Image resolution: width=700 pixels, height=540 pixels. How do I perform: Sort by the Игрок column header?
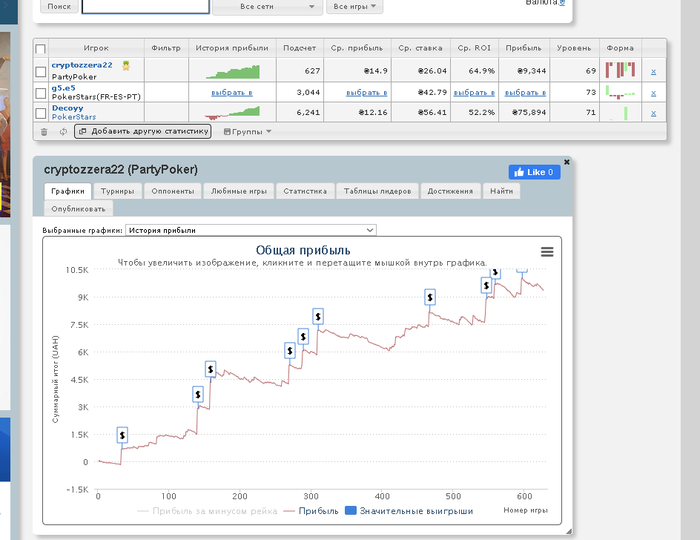click(x=96, y=48)
